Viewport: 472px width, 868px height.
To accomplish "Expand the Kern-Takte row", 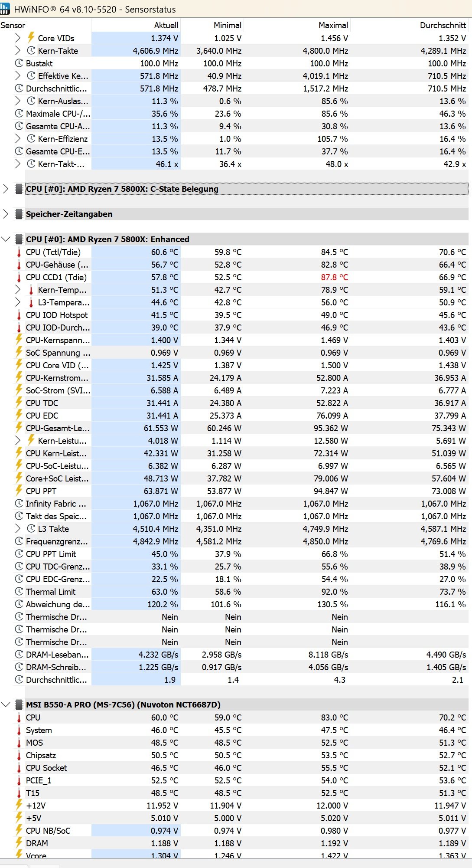I will 17,51.
